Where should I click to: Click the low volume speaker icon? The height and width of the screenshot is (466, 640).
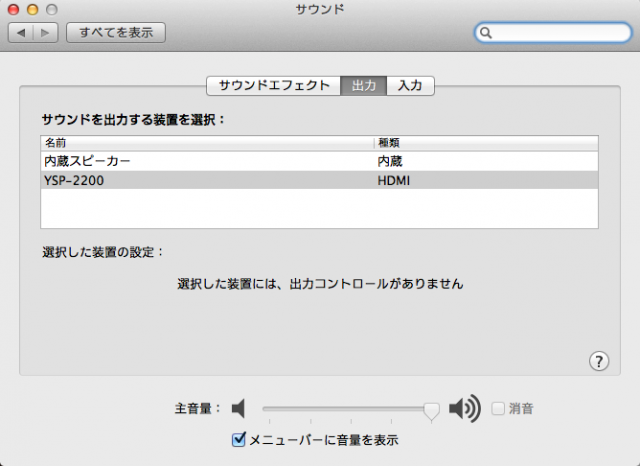(x=238, y=408)
